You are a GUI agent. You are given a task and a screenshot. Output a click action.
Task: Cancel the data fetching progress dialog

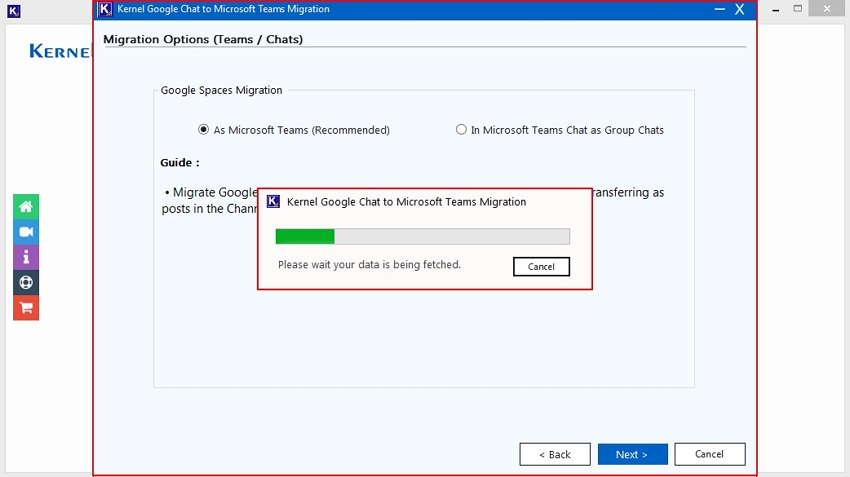[x=541, y=267]
